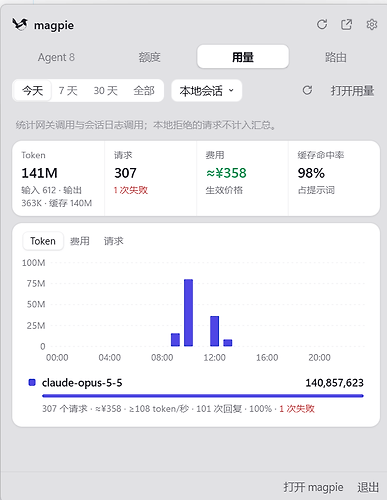The height and width of the screenshot is (500, 387).
Task: Click the tallest chart bar
Action: coord(188,313)
